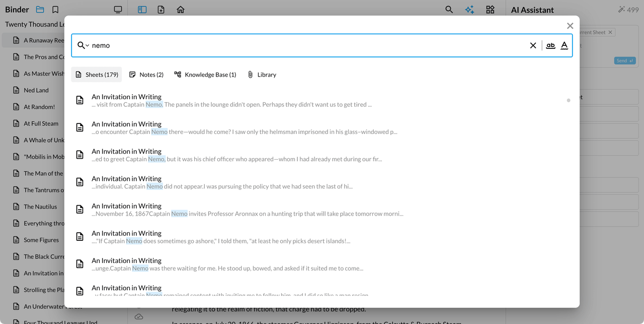This screenshot has width=644, height=324.
Task: Toggle case sensitive search
Action: point(564,45)
